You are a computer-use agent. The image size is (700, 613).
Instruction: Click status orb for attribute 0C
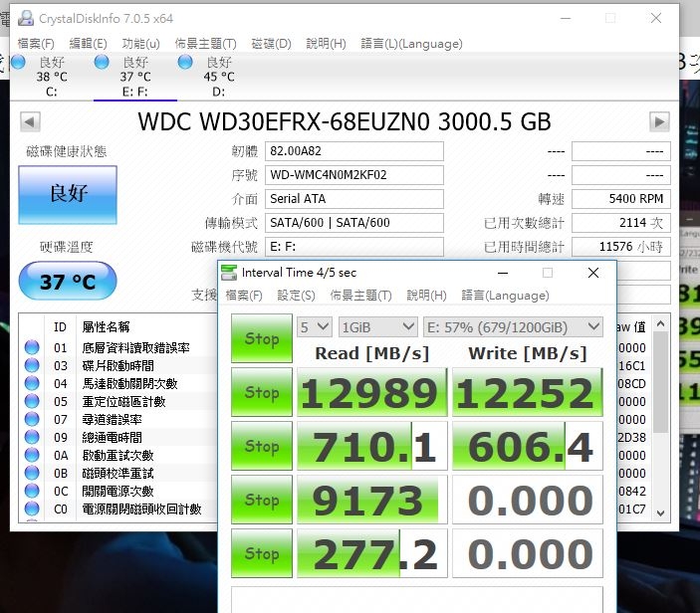(x=32, y=491)
